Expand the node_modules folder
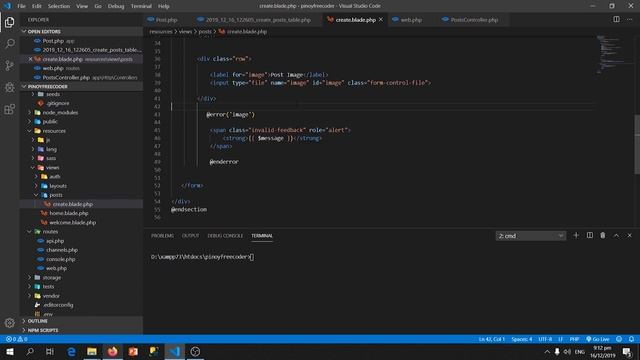The image size is (640, 360). (82, 112)
